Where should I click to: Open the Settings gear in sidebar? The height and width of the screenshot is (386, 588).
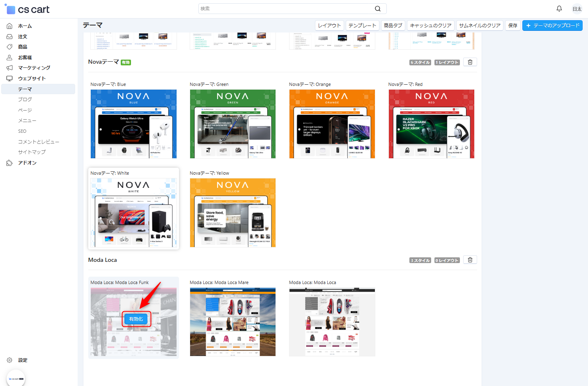(x=9, y=360)
